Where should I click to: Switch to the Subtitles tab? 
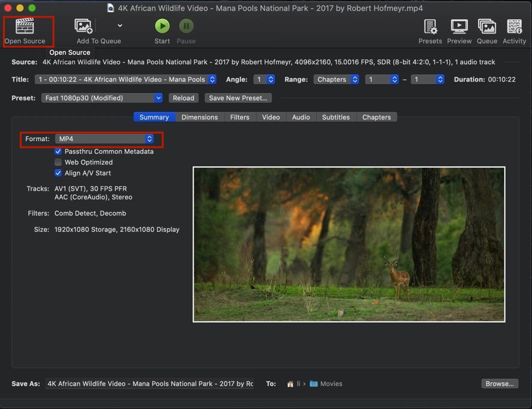pyautogui.click(x=335, y=117)
